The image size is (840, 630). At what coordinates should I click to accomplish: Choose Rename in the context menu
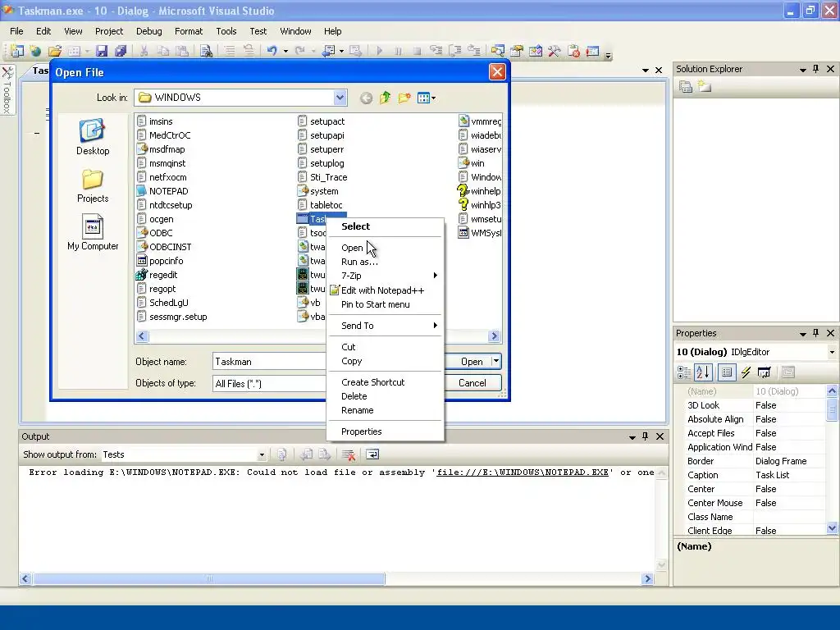tap(386, 410)
